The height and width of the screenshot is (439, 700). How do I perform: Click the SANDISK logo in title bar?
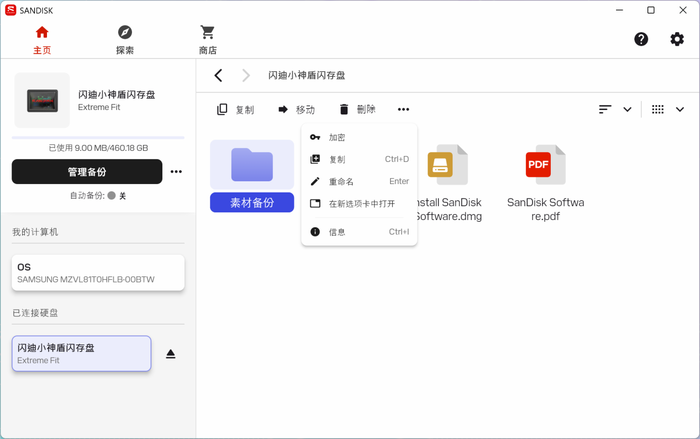click(x=11, y=10)
